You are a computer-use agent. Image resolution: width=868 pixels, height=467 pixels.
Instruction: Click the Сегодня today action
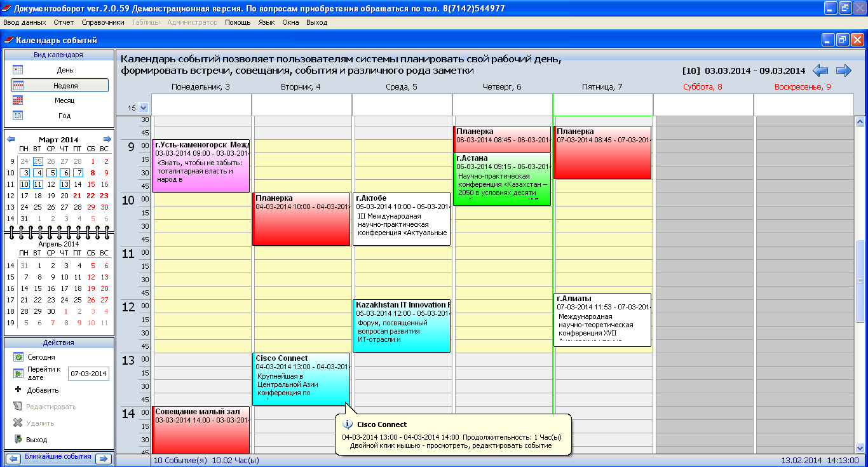pos(41,357)
